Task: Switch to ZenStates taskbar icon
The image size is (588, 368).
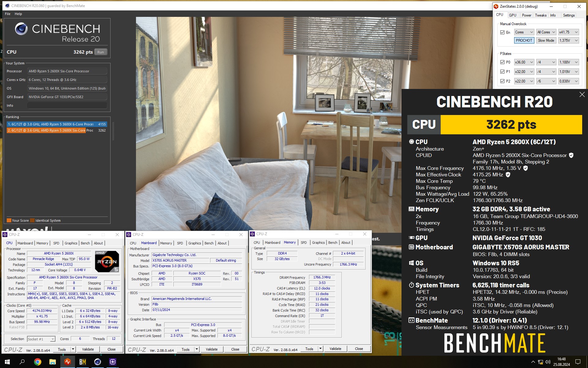Action: pyautogui.click(x=67, y=362)
